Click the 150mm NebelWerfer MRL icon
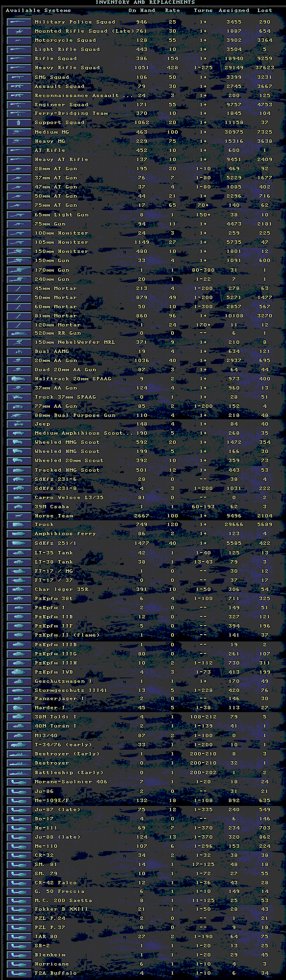Image resolution: width=286 pixels, height=980 pixels. point(19,342)
